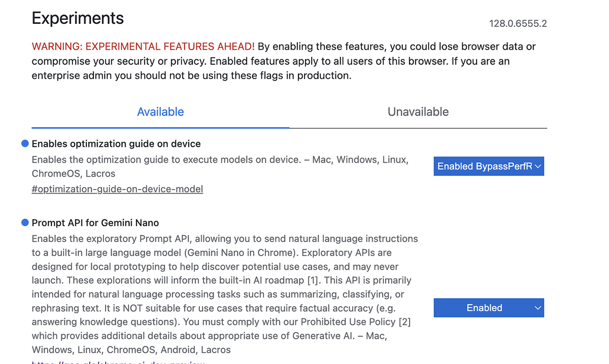Image resolution: width=609 pixels, height=364 pixels.
Task: Open the Enabled BypassPerfR dropdown
Action: (x=489, y=166)
